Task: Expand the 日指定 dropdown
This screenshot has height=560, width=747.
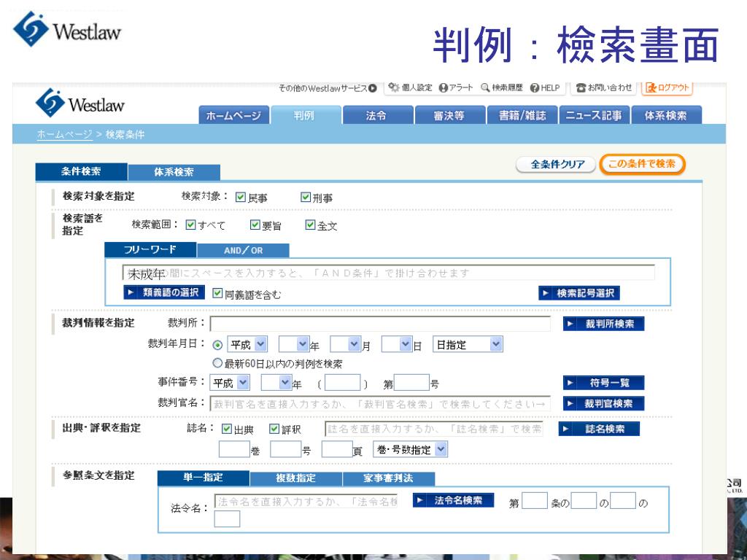Action: tap(468, 344)
